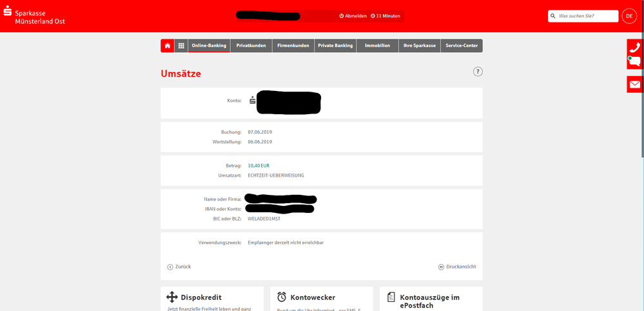
Task: Open the Kontowecker card heading
Action: coord(313,297)
